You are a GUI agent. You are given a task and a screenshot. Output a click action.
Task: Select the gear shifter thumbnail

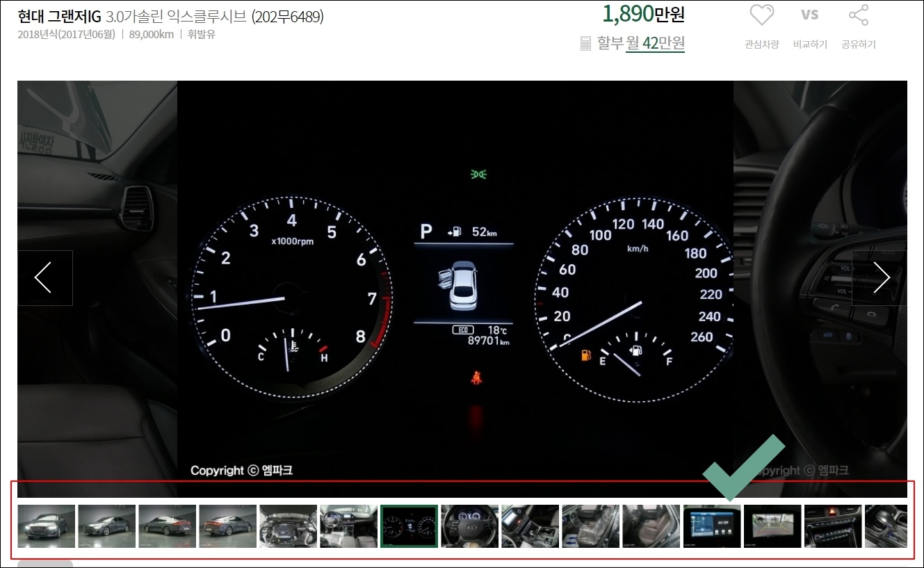pyautogui.click(x=886, y=526)
